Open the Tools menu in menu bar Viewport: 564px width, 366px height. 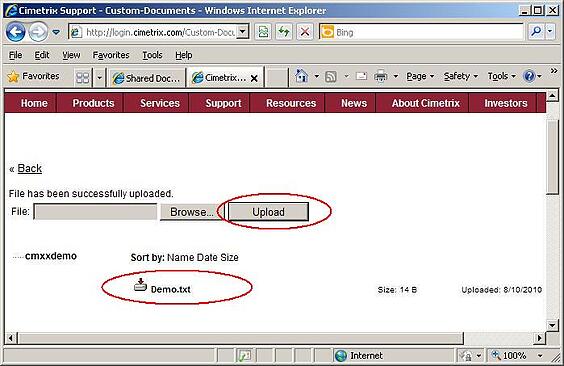[x=152, y=55]
